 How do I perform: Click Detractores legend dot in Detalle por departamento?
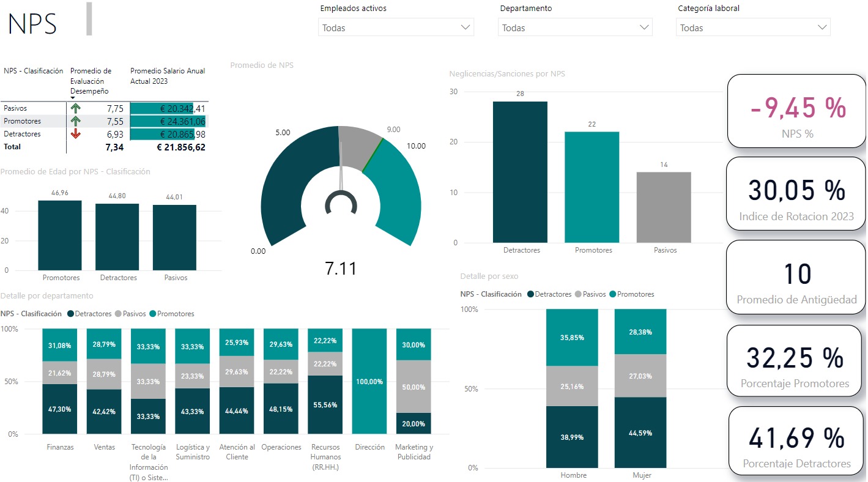[x=71, y=314]
